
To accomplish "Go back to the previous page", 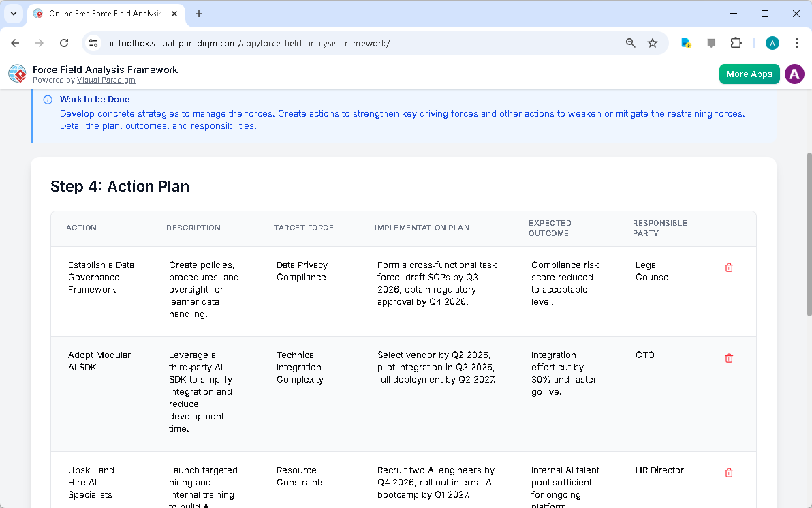I will 15,42.
